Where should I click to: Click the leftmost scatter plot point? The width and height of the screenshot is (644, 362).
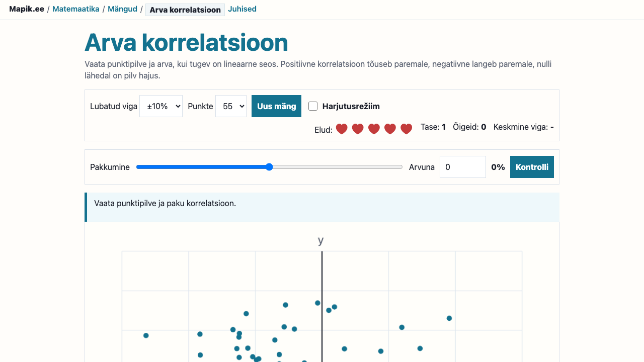point(146,335)
